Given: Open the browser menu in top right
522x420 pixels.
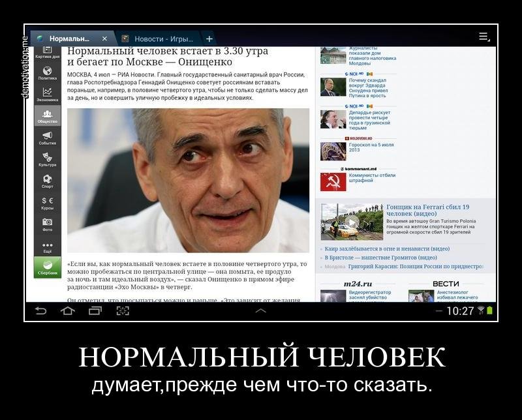Looking at the screenshot, I should 484,37.
